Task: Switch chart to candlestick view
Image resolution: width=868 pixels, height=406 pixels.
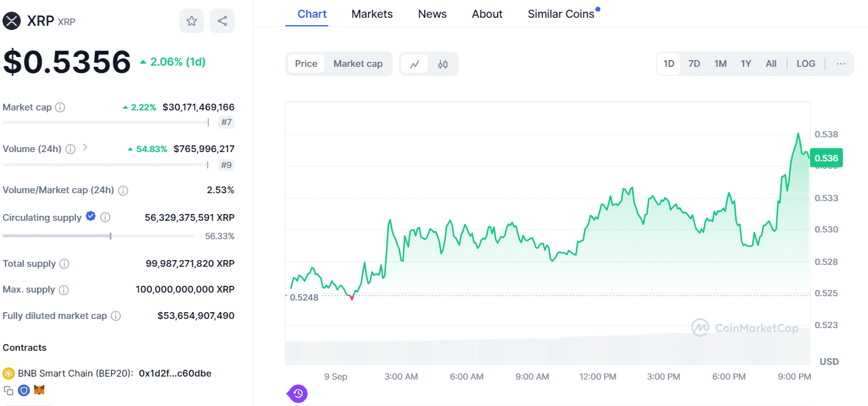Action: pos(443,63)
